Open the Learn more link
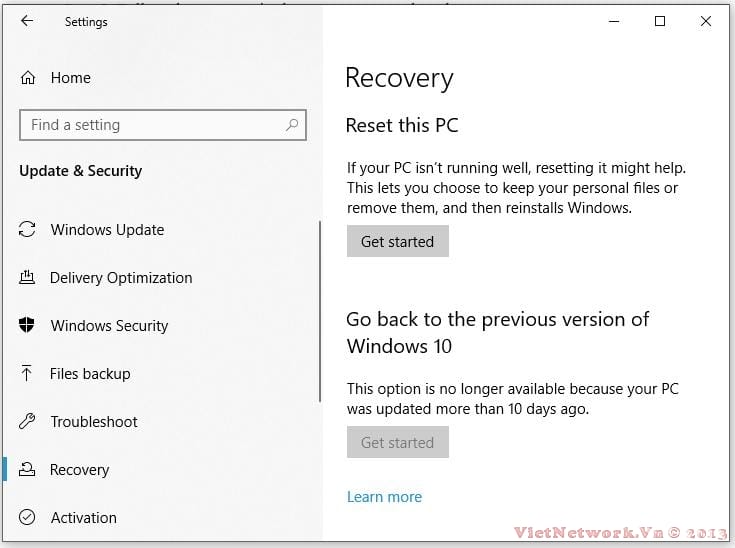The height and width of the screenshot is (548, 735). [384, 497]
